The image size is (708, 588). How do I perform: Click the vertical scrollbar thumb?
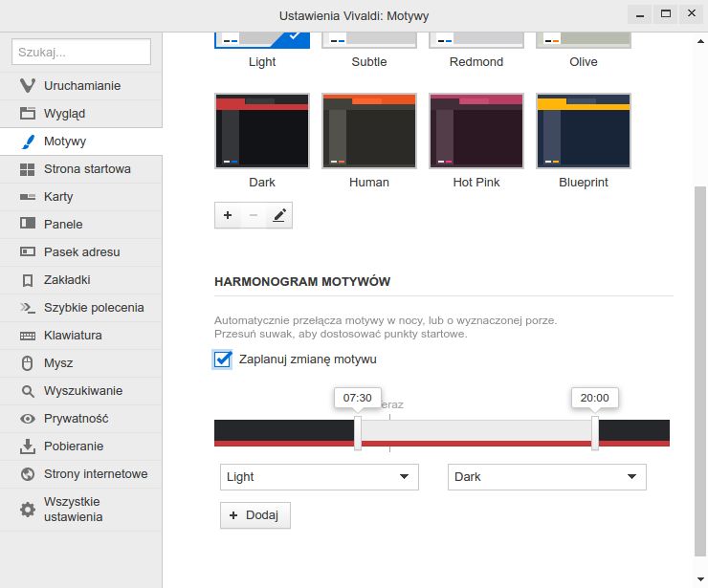(700, 371)
